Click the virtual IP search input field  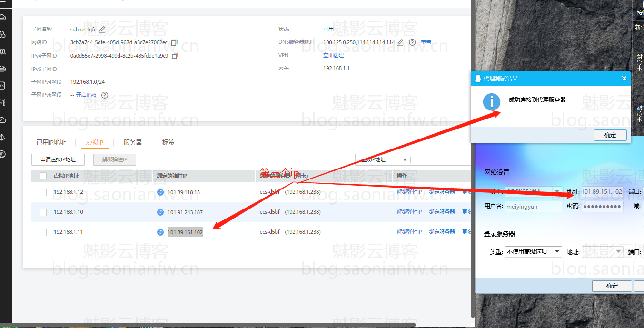tap(441, 160)
